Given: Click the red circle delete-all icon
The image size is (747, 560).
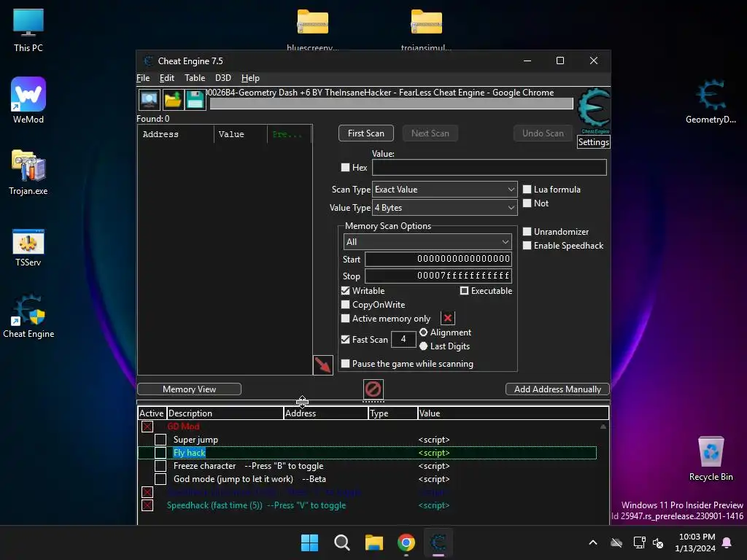Looking at the screenshot, I should (x=373, y=389).
